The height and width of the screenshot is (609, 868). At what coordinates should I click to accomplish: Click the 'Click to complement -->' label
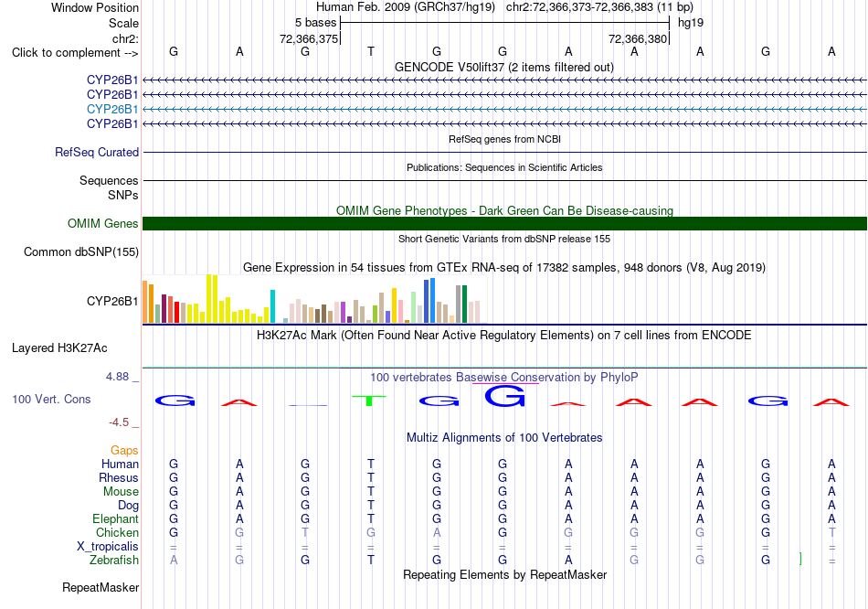click(75, 53)
